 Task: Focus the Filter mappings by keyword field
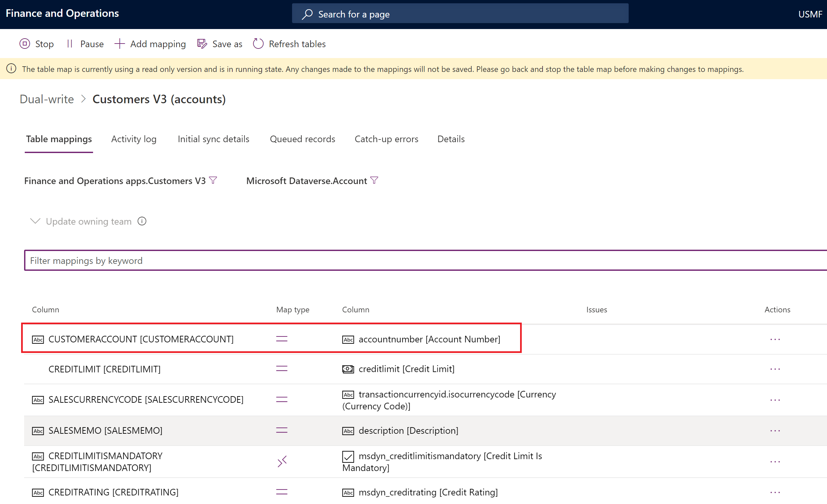(426, 260)
